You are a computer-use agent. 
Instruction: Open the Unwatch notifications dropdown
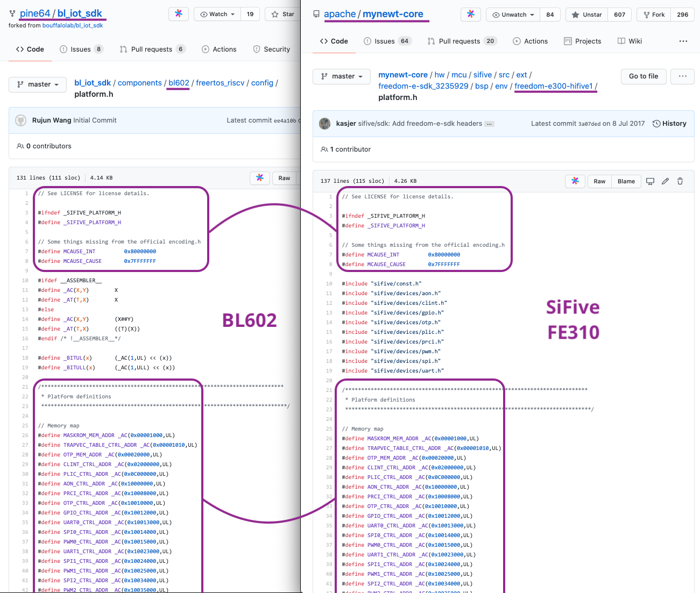(x=513, y=15)
